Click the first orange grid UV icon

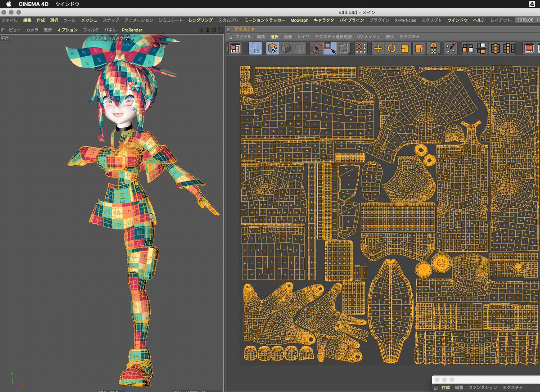(x=495, y=48)
